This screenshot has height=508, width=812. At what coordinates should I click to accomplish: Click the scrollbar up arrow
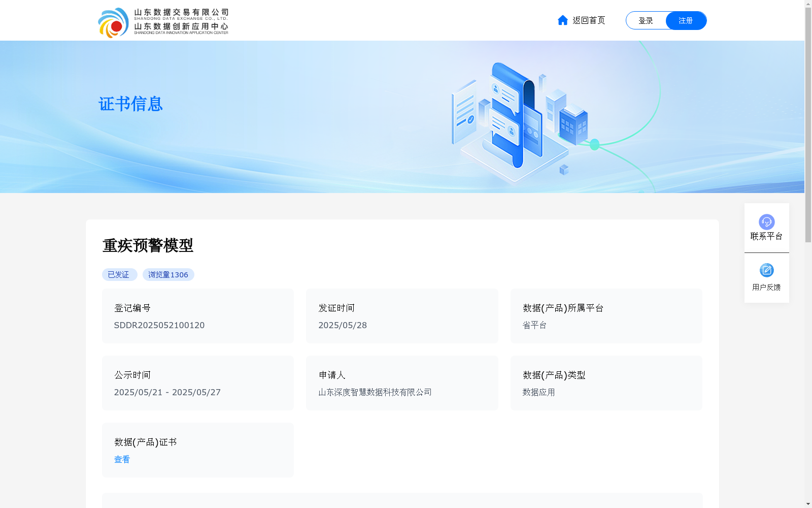808,4
